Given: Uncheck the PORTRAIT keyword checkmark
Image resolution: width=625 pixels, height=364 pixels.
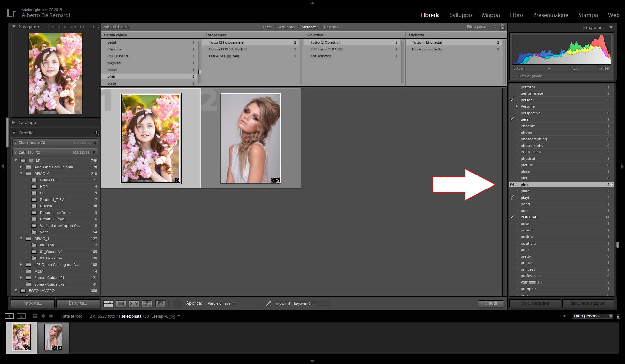Looking at the screenshot, I should [512, 217].
